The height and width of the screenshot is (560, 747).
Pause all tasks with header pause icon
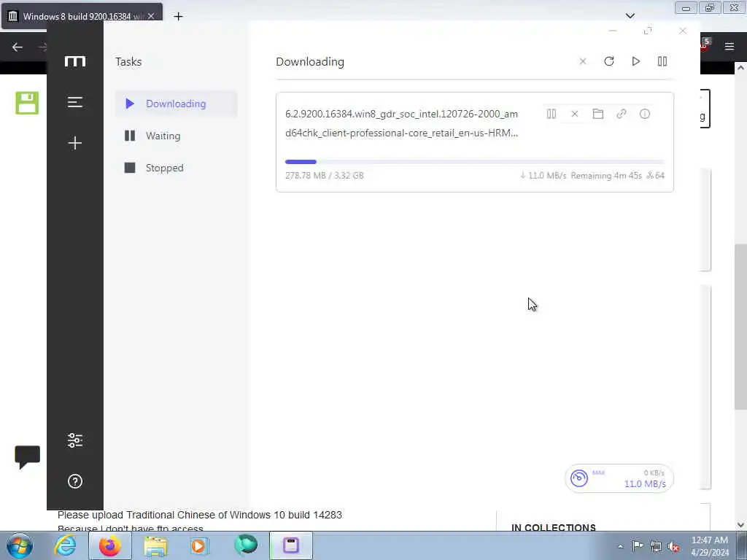pyautogui.click(x=662, y=61)
